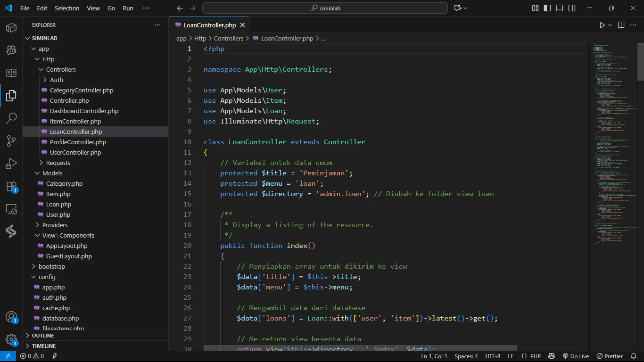Open the Extensions view icon
644x362 pixels.
[x=11, y=187]
